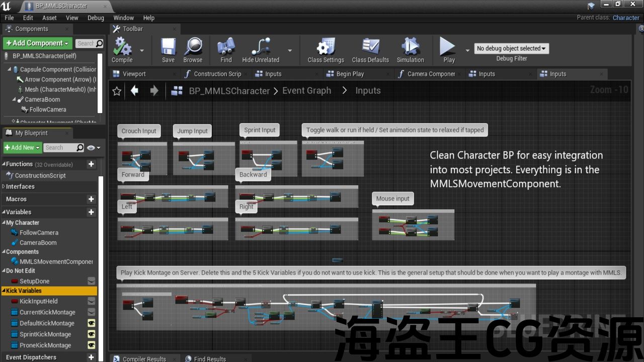Collapse the CameraBoom component tree

[x=14, y=100]
